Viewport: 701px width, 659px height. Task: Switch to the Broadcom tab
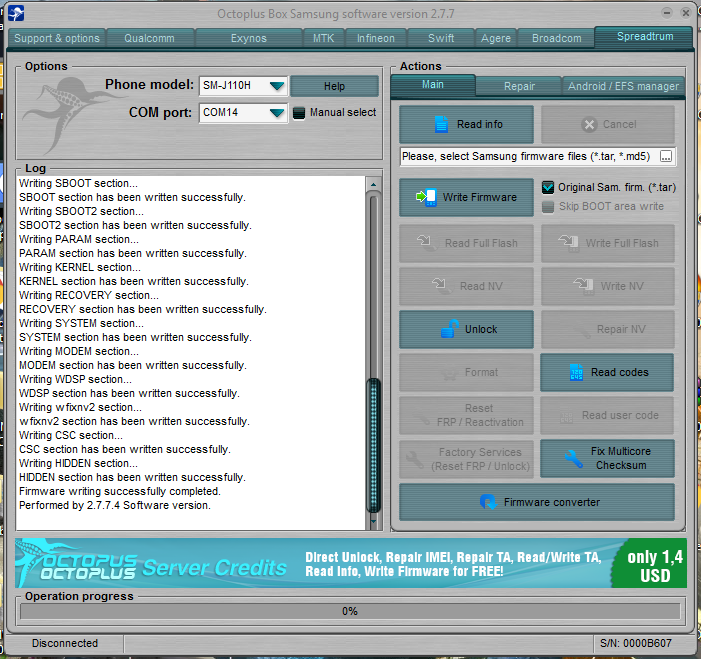tap(557, 38)
